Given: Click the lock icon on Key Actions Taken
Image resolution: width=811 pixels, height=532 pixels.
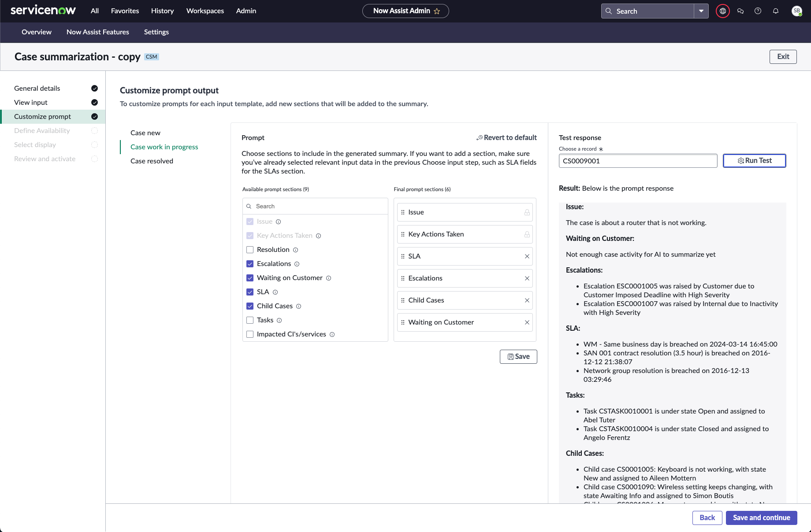Looking at the screenshot, I should [x=527, y=234].
